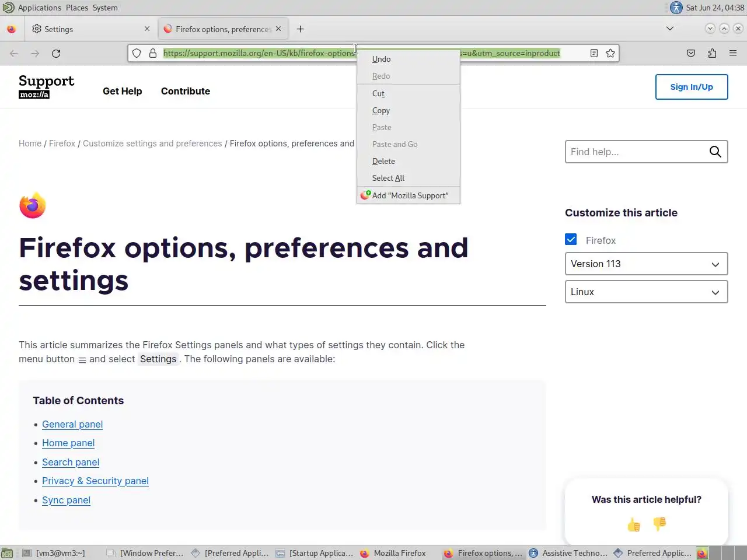
Task: Open the System menu
Action: (105, 8)
